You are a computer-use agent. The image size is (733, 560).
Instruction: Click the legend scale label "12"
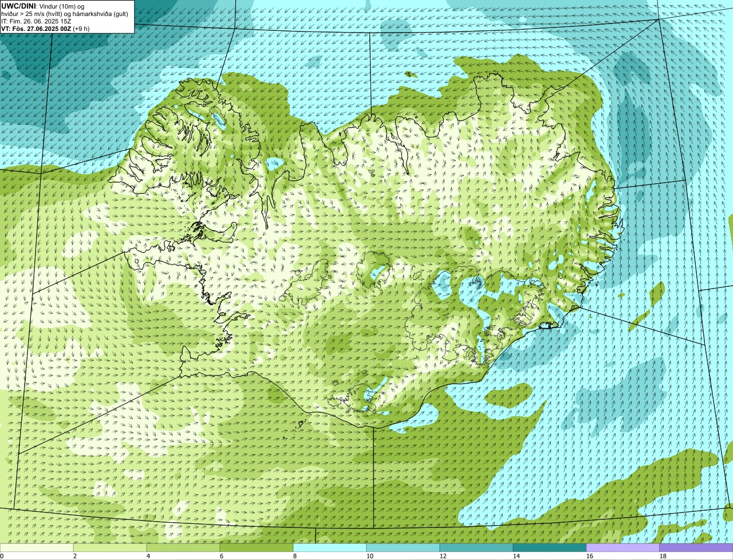coord(443,556)
